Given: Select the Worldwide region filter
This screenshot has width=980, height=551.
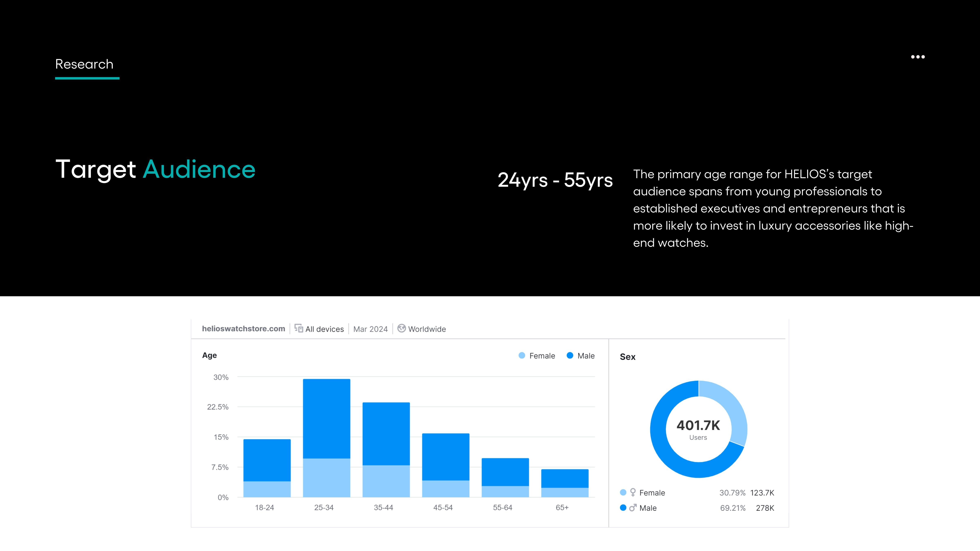Looking at the screenshot, I should tap(427, 329).
